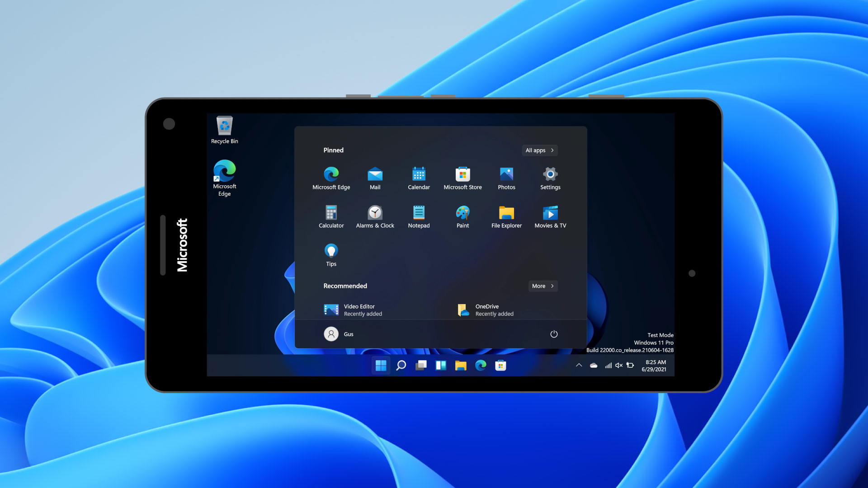
Task: Open the Tips app
Action: click(331, 255)
